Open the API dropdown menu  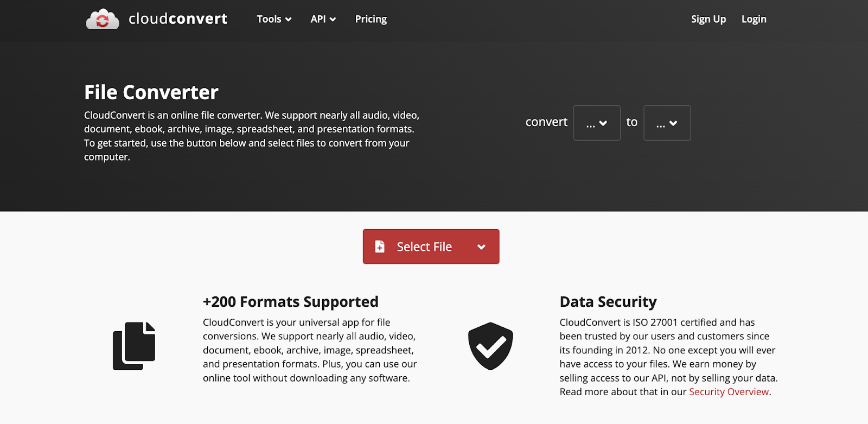click(323, 19)
